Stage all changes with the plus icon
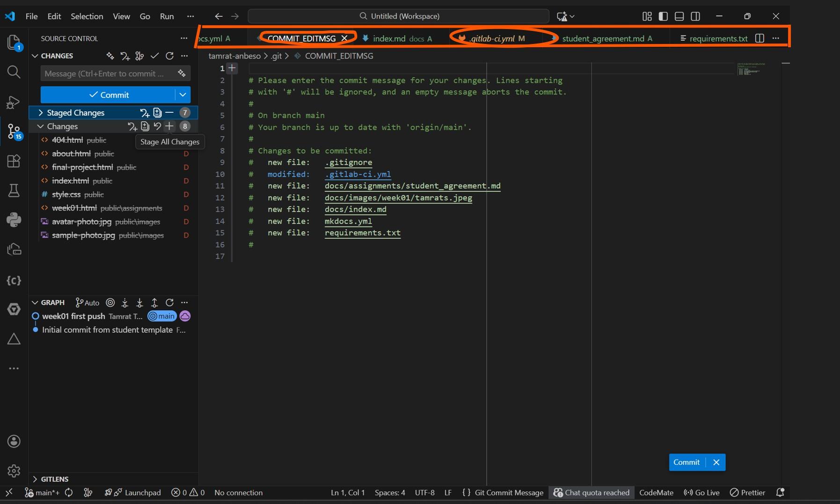The image size is (840, 504). (x=169, y=126)
